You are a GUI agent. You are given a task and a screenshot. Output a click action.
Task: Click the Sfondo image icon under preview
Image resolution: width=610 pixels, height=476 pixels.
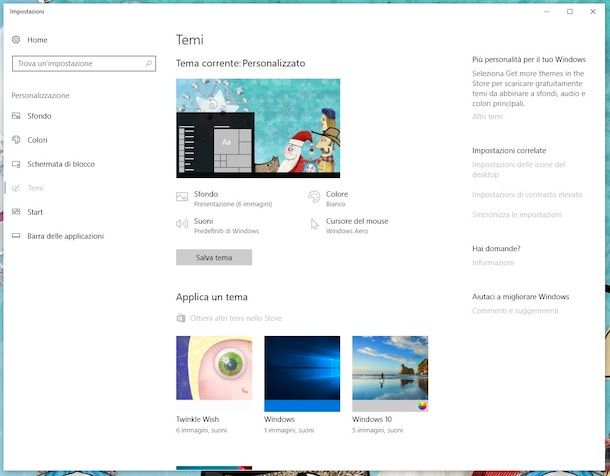182,196
